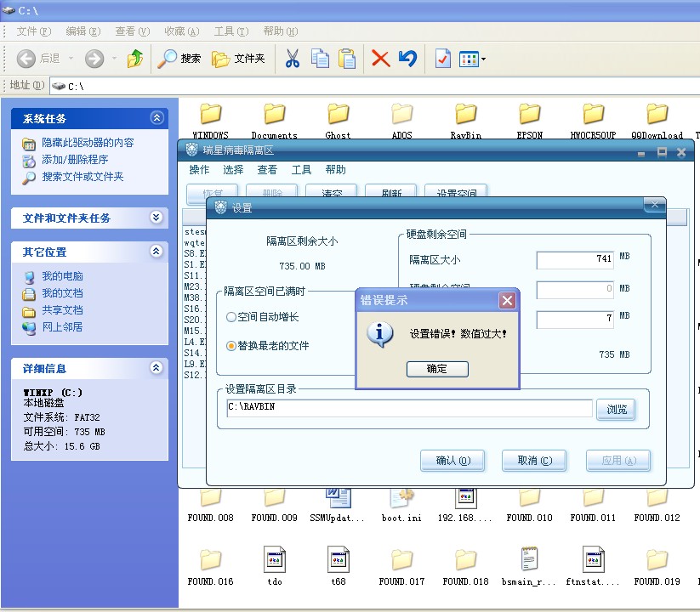Click the Forward arrow icon
This screenshot has width=700, height=612.
pyautogui.click(x=94, y=59)
